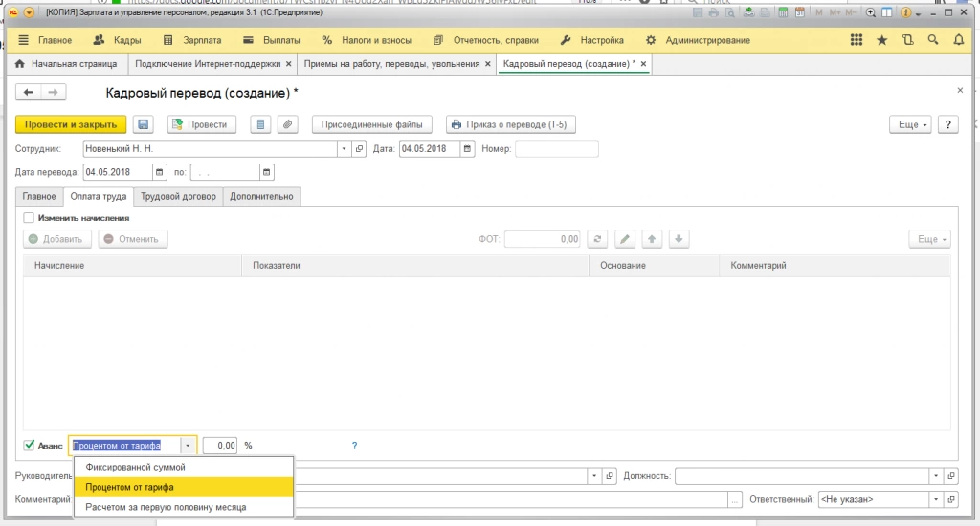
Task: Open Отчетность, справки section
Action: tap(486, 40)
